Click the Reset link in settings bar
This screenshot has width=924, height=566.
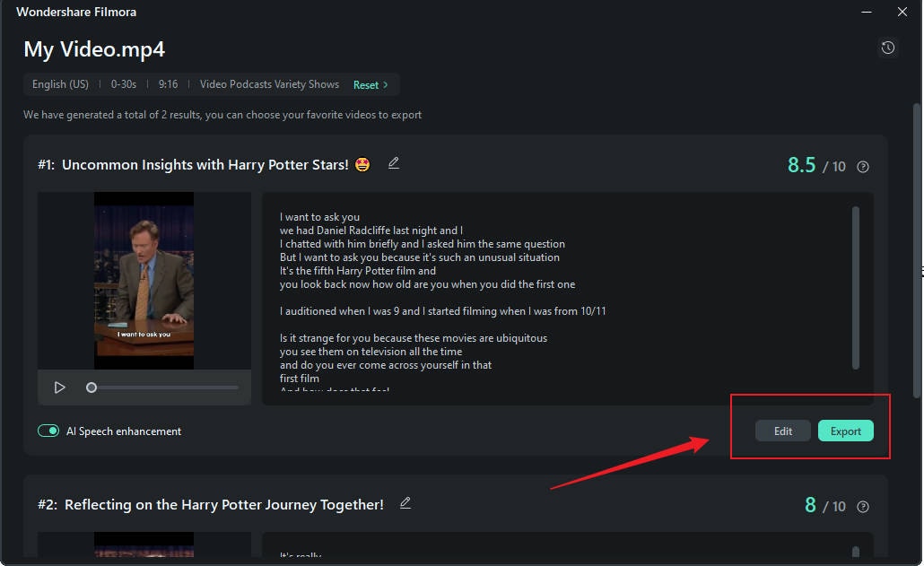click(366, 85)
